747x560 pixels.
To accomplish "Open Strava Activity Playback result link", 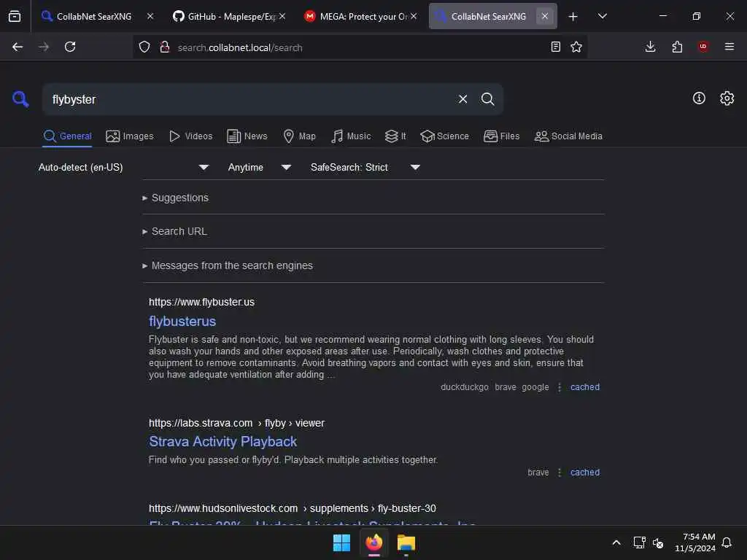I will (x=223, y=441).
